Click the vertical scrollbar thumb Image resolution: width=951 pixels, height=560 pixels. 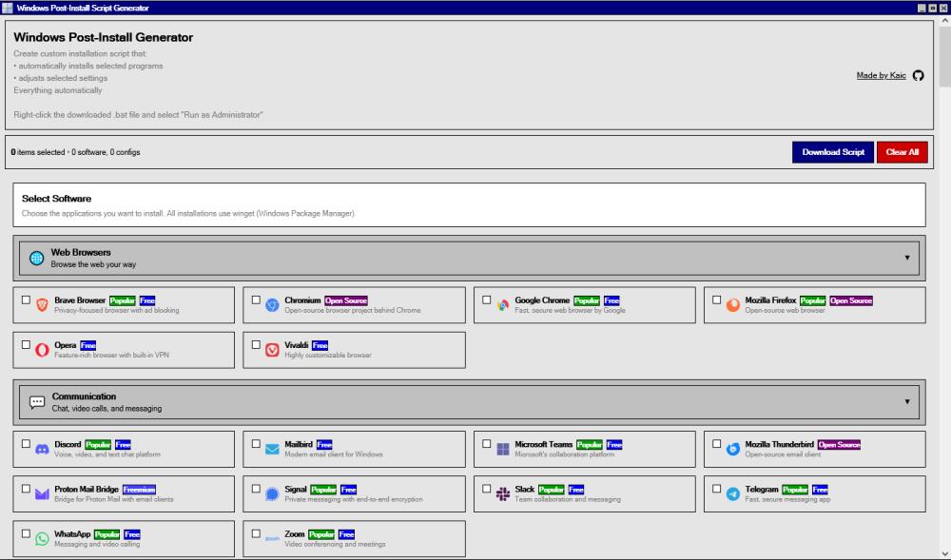945,56
